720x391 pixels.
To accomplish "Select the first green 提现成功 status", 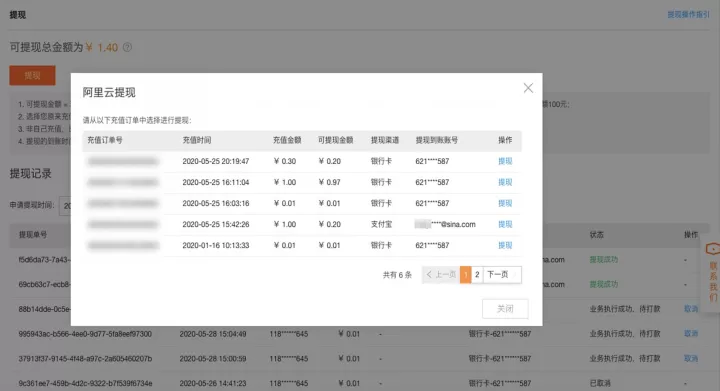I will click(604, 259).
